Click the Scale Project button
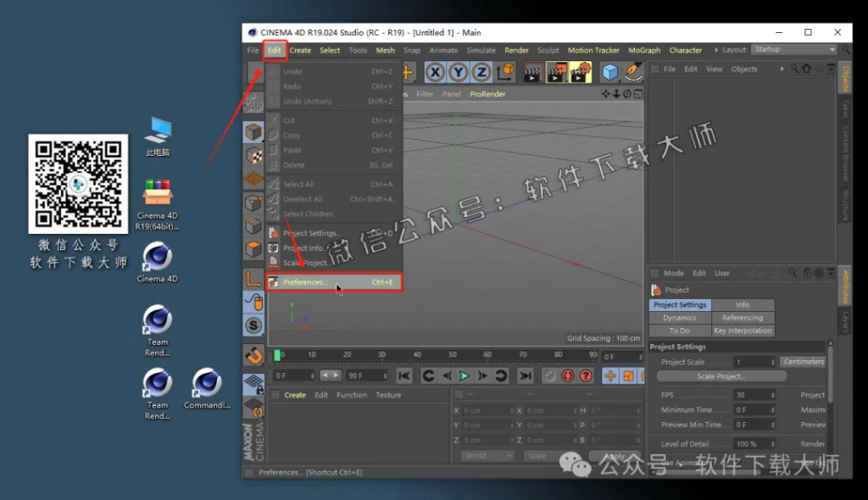 [721, 375]
